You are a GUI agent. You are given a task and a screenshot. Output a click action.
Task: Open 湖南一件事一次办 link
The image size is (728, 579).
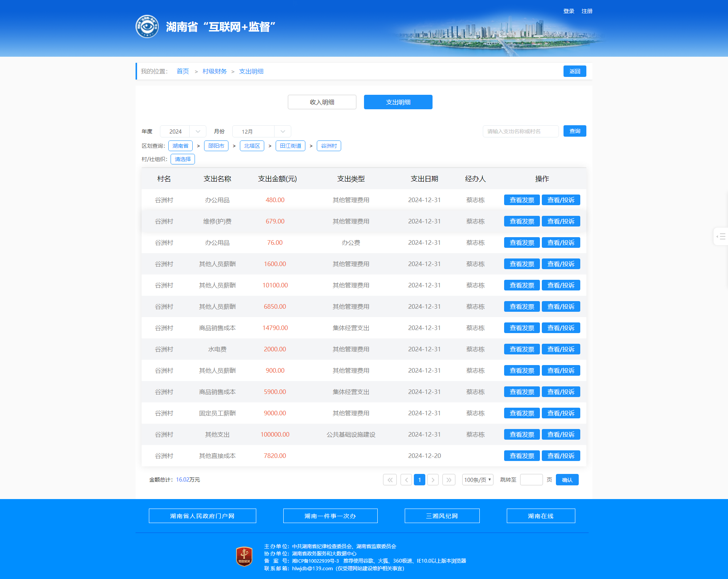(x=330, y=516)
